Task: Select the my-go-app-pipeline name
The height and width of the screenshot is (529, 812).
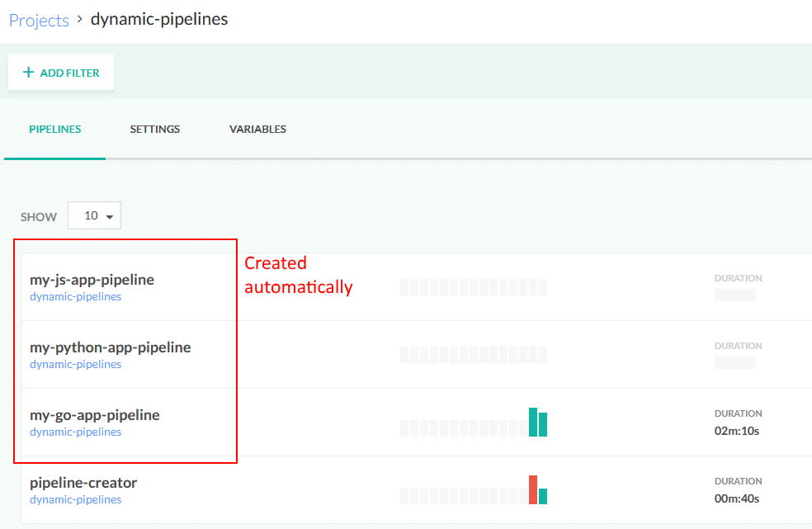Action: pos(95,415)
